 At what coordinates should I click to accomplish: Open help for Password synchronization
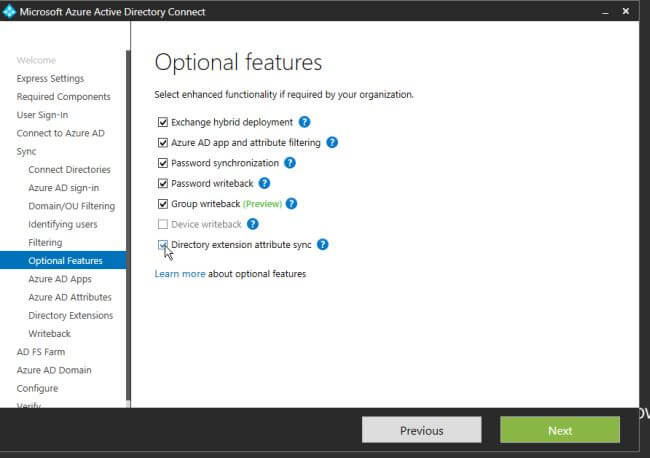point(290,162)
